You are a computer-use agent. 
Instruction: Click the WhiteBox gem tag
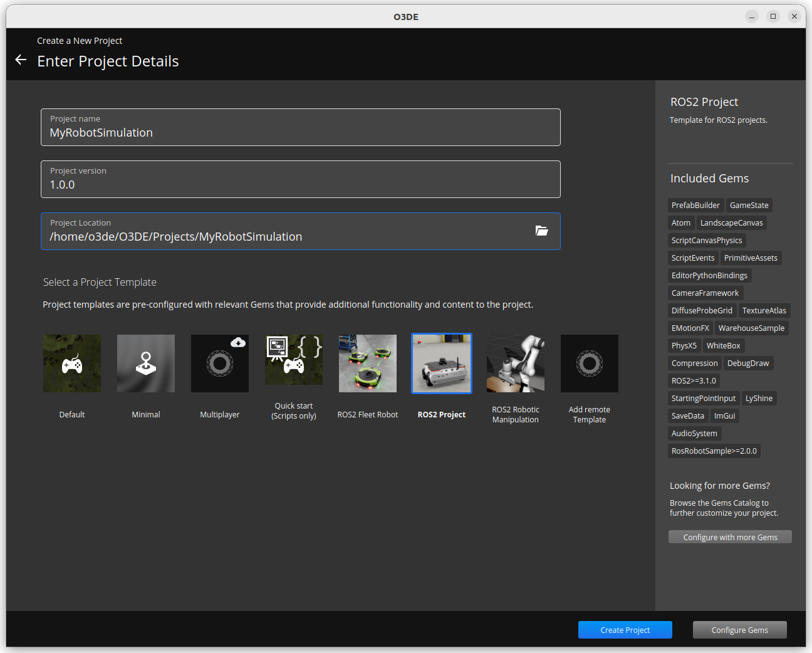coord(724,345)
